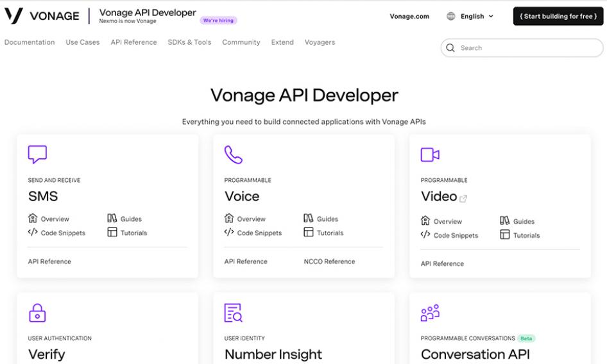
Task: Open the Vonage.com link
Action: coord(409,16)
